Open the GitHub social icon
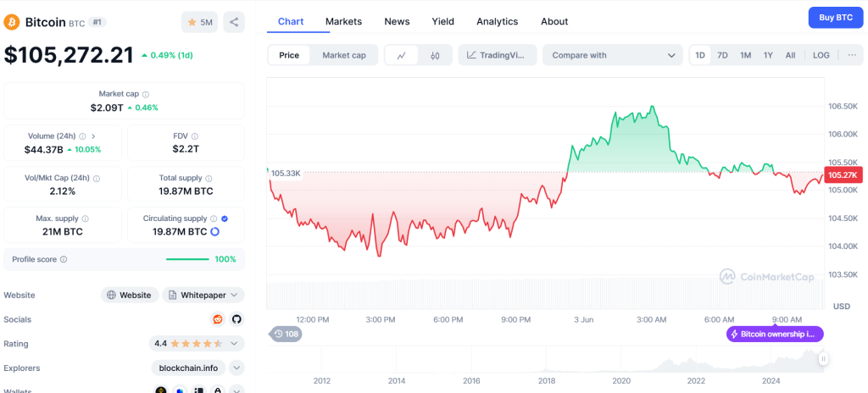 tap(237, 319)
